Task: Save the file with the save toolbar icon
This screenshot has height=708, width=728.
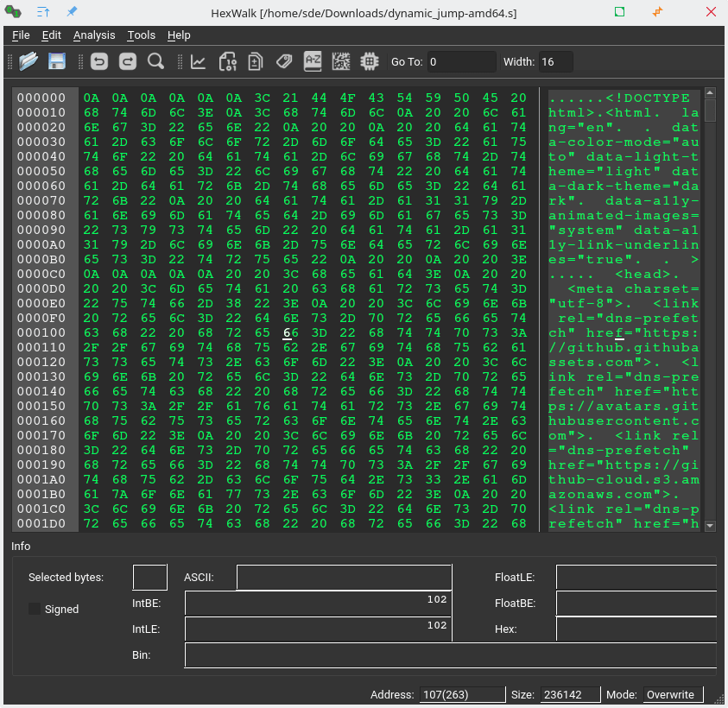Action: 55,61
